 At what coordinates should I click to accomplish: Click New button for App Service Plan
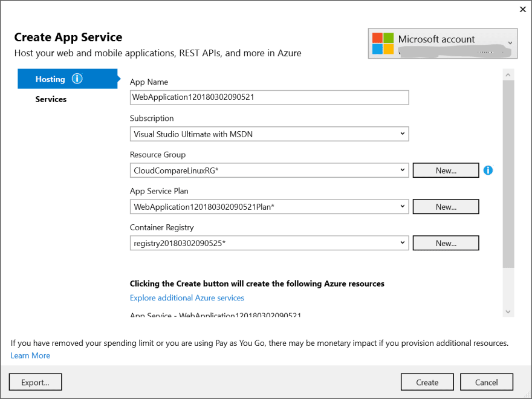(446, 207)
